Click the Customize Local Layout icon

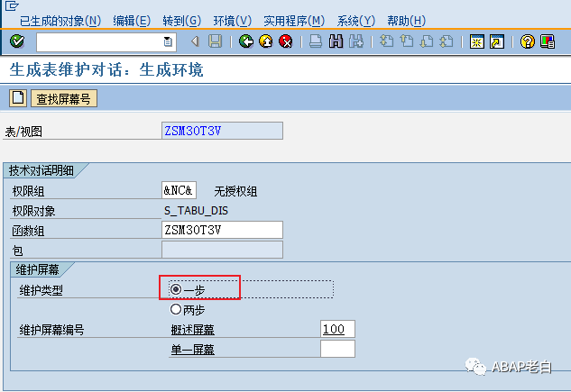[548, 41]
